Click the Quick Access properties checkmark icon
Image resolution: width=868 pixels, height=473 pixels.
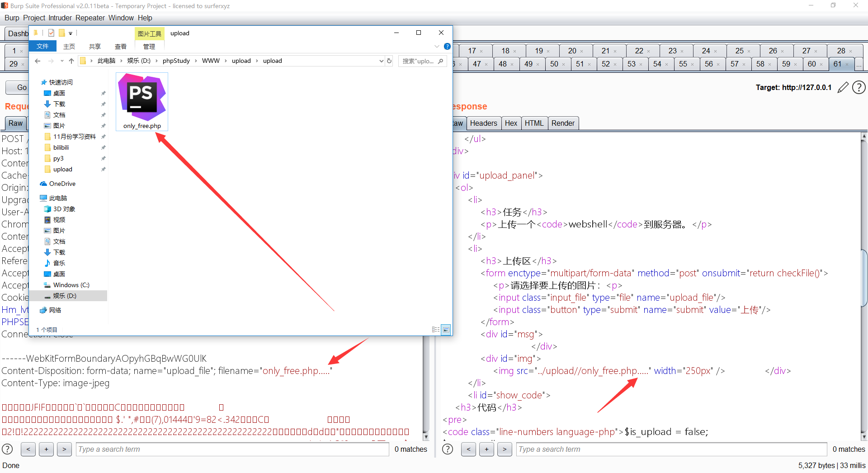tap(51, 33)
